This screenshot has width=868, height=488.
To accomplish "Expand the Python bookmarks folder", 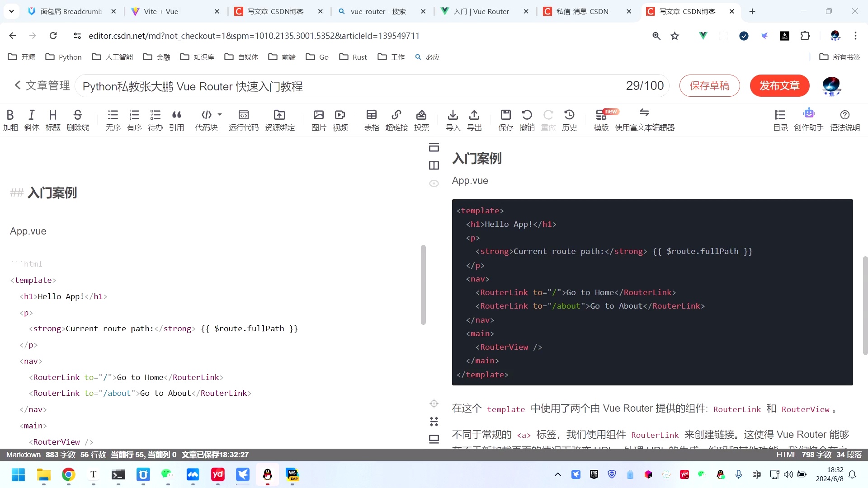I will pos(69,57).
